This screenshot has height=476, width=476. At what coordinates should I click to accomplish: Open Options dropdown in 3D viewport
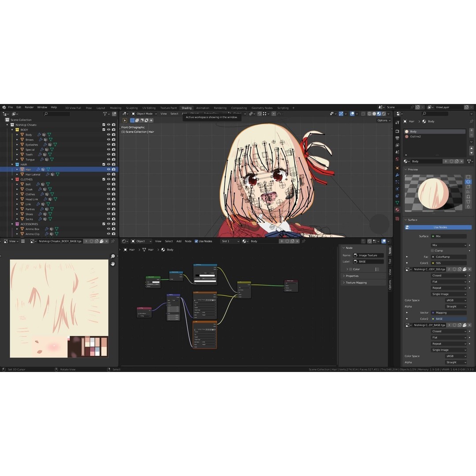(x=384, y=120)
